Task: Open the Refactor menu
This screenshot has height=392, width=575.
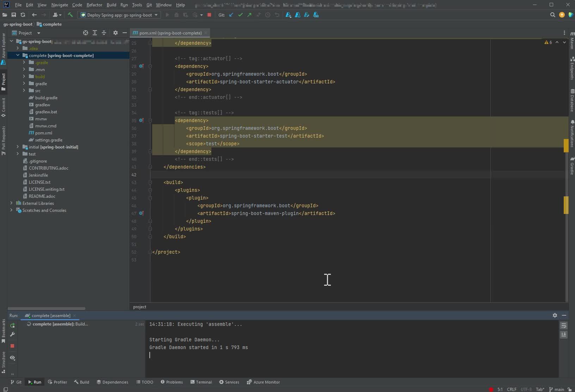Action: [94, 5]
